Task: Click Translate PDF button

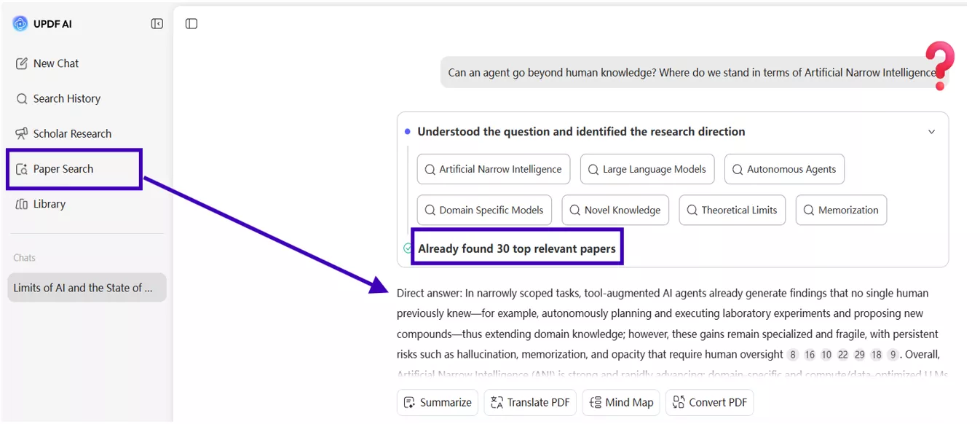Action: coord(530,402)
